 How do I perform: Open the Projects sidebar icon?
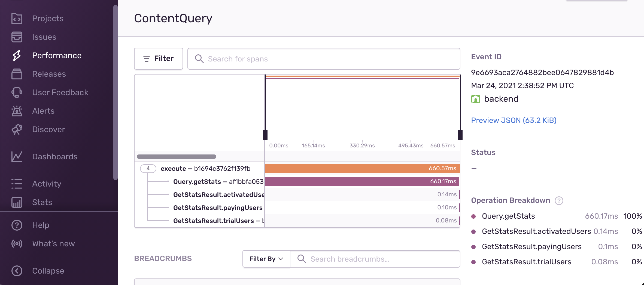[17, 18]
